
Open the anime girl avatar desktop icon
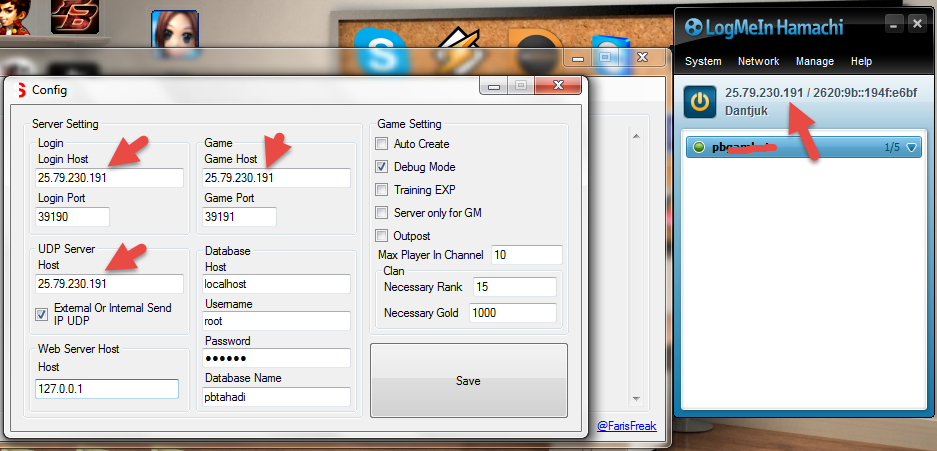[x=174, y=32]
